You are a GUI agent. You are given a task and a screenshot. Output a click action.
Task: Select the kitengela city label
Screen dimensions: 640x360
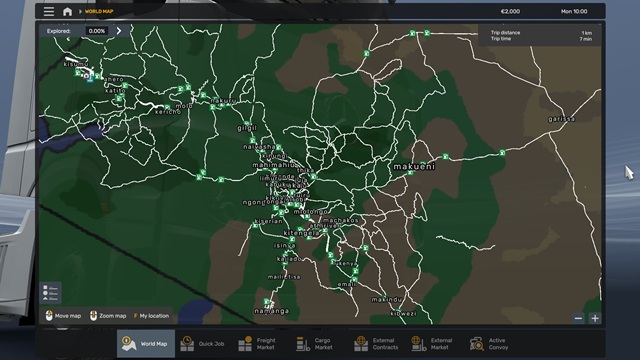[301, 233]
